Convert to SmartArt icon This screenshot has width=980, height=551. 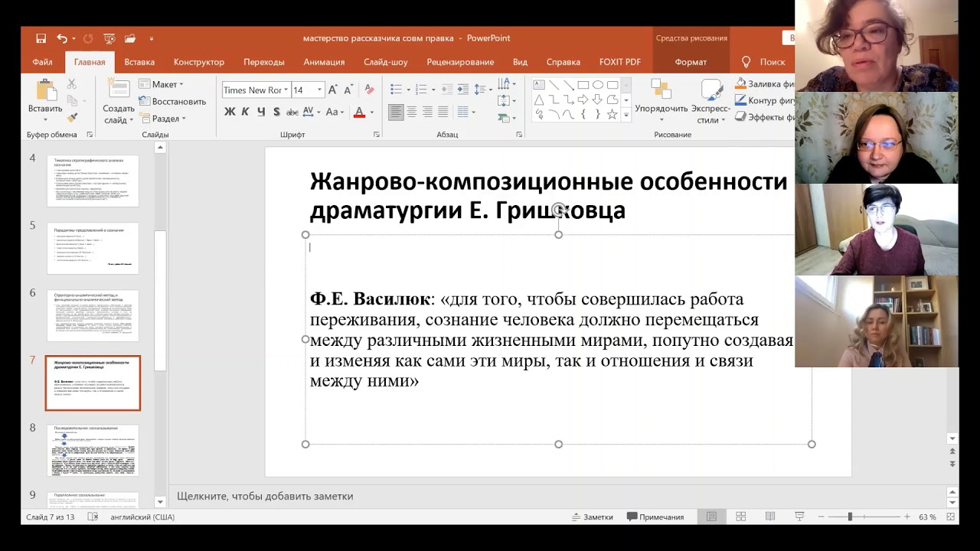coord(507,118)
